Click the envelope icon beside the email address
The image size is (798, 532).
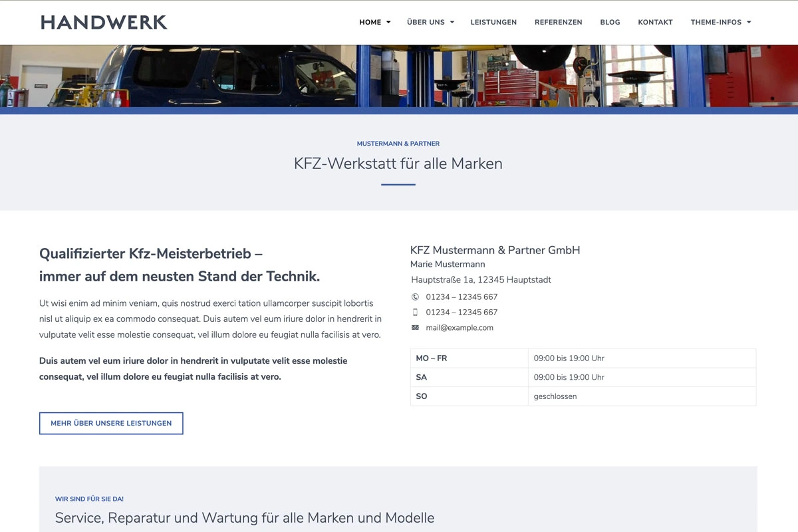pos(415,327)
